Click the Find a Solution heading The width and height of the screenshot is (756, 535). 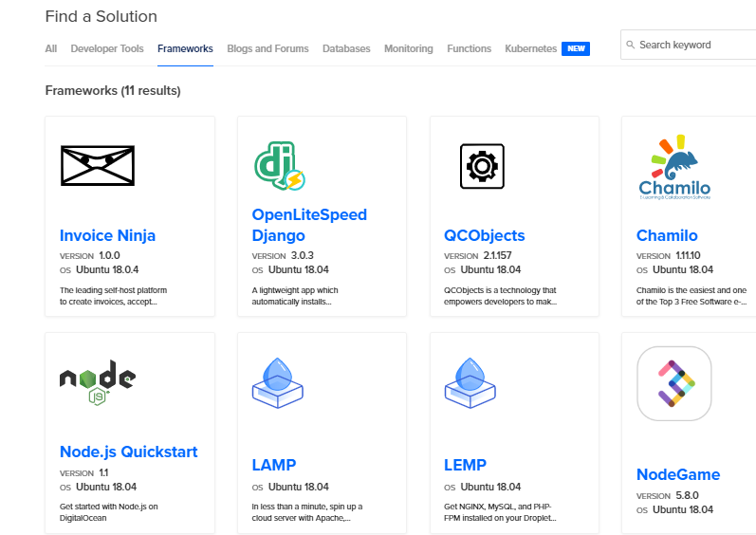coord(101,16)
